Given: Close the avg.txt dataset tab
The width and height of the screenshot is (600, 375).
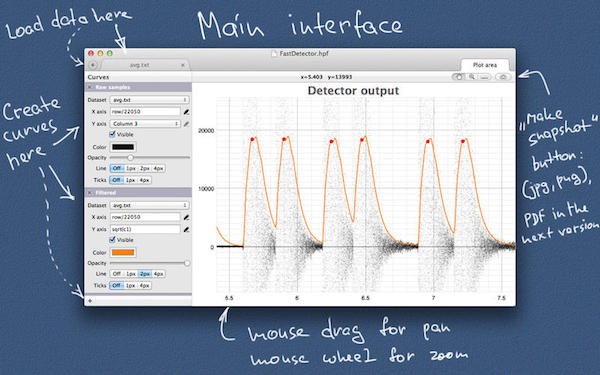Looking at the screenshot, I should [x=183, y=65].
